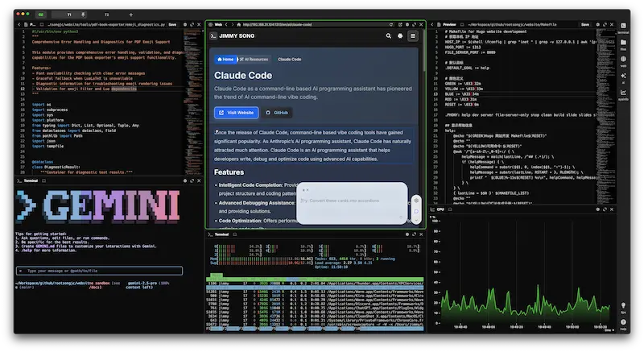The width and height of the screenshot is (644, 352).
Task: Click the JIMMY SONG site logo
Action: click(233, 36)
